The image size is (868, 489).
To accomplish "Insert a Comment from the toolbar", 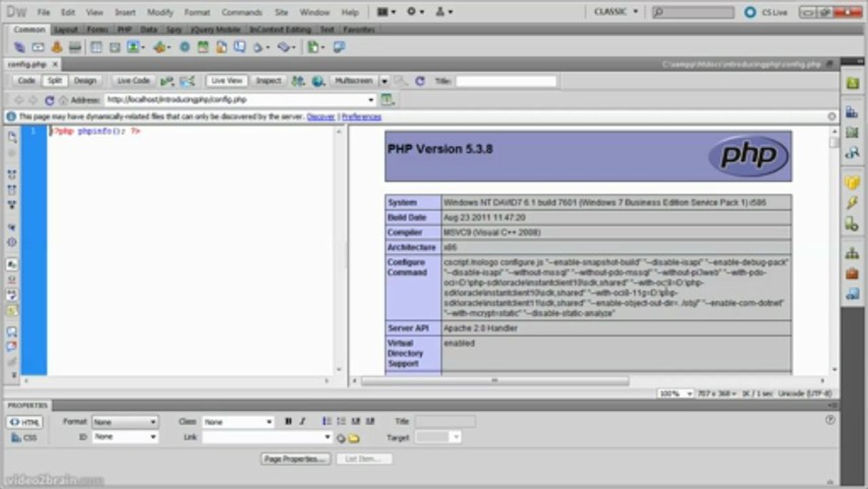I will click(x=240, y=47).
